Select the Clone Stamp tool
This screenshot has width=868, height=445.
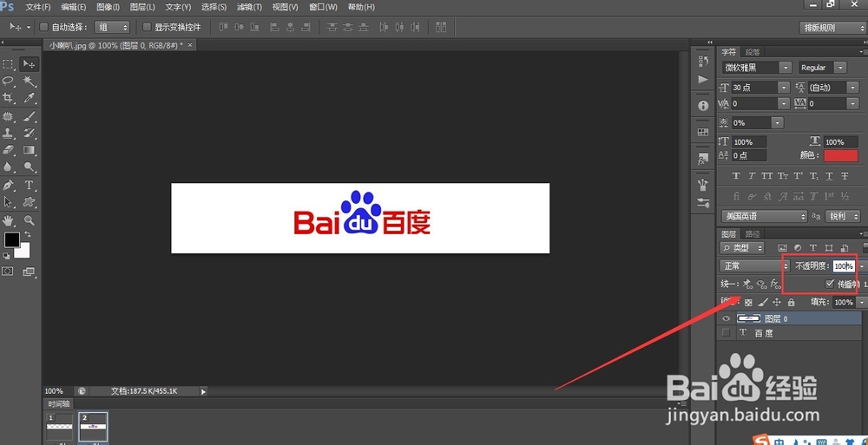pos(9,133)
